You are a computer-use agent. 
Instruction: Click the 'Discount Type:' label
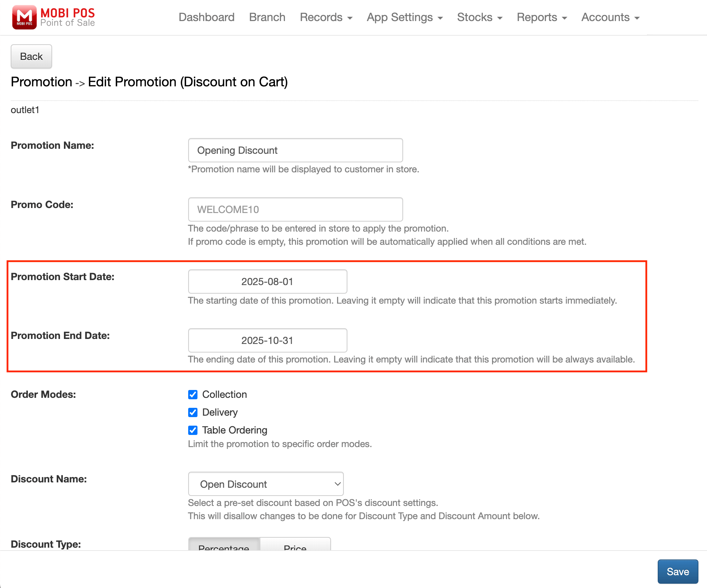click(46, 544)
